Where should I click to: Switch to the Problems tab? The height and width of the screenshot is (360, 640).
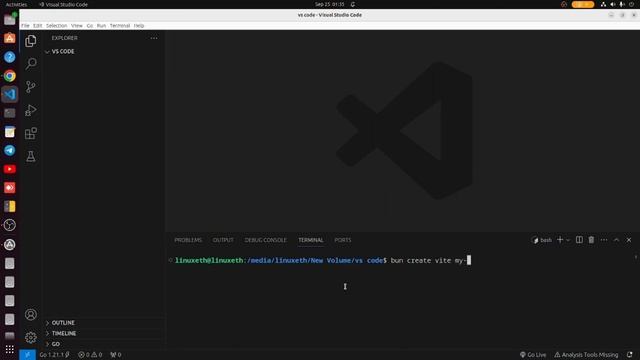pos(188,240)
